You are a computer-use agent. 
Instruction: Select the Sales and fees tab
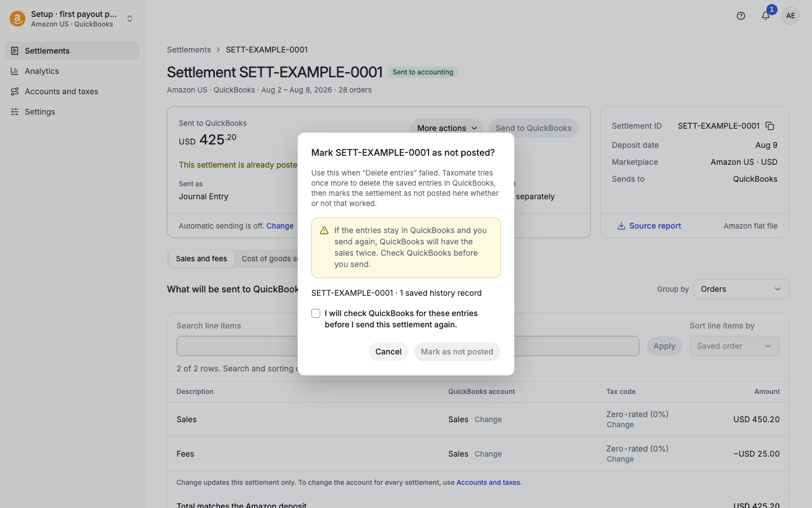(201, 259)
